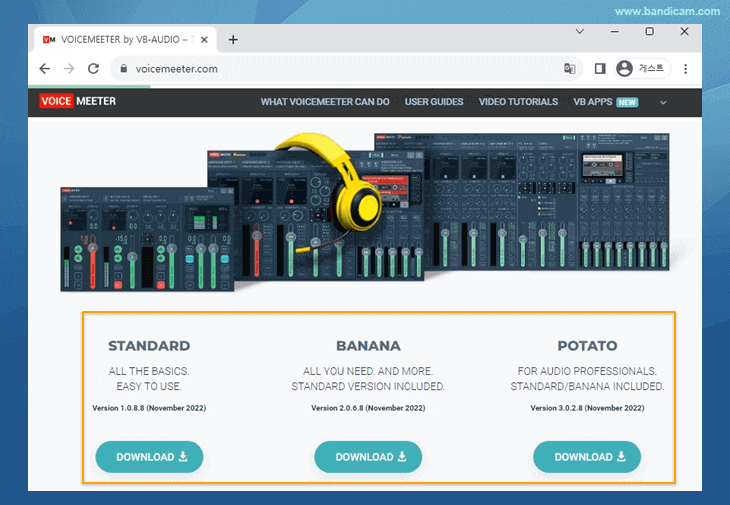Click the browser forward arrow
730x505 pixels.
point(69,69)
